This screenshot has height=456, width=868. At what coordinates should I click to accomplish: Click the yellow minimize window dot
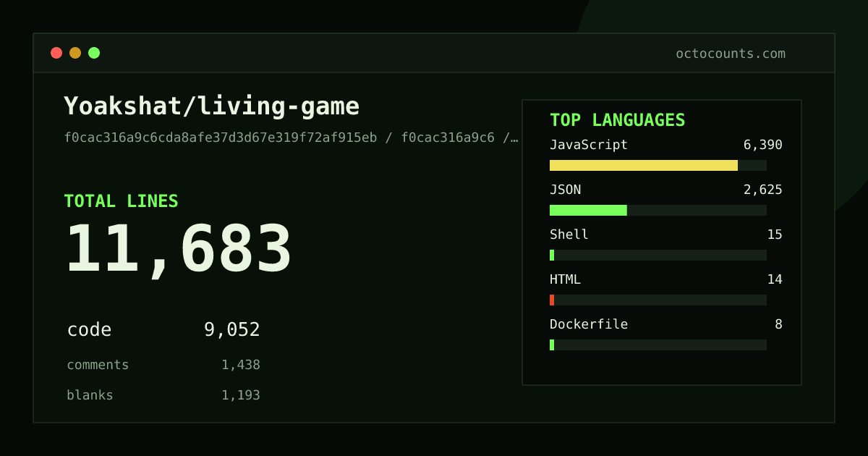75,53
